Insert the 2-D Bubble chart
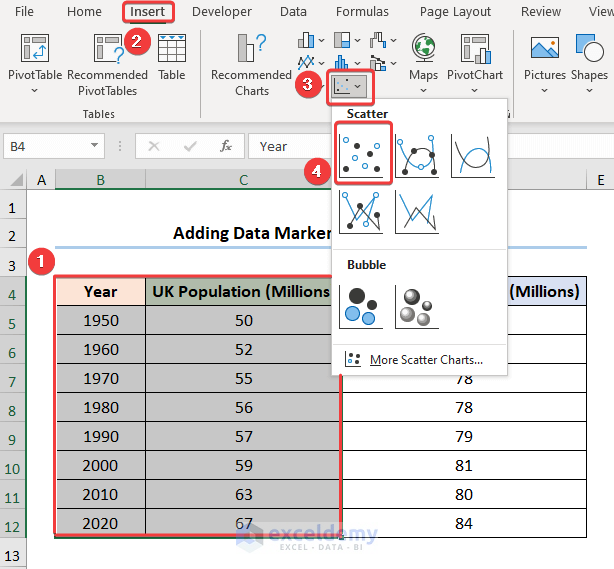 [x=364, y=305]
